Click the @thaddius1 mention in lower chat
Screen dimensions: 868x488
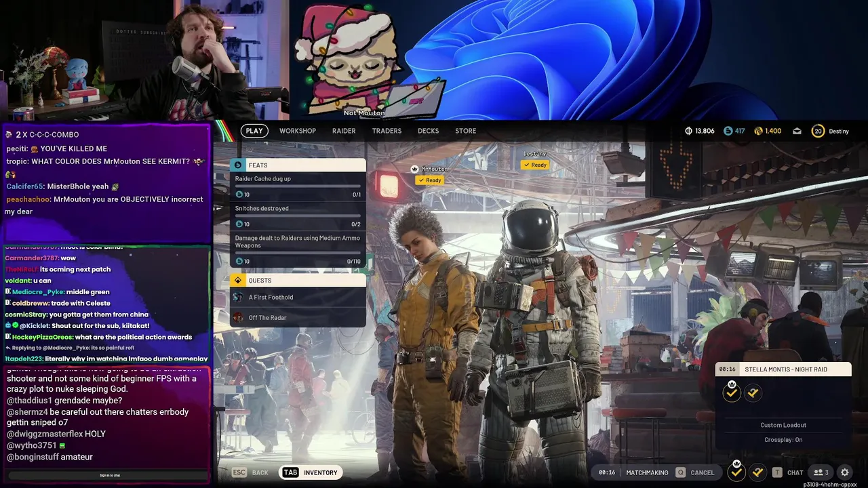point(29,401)
